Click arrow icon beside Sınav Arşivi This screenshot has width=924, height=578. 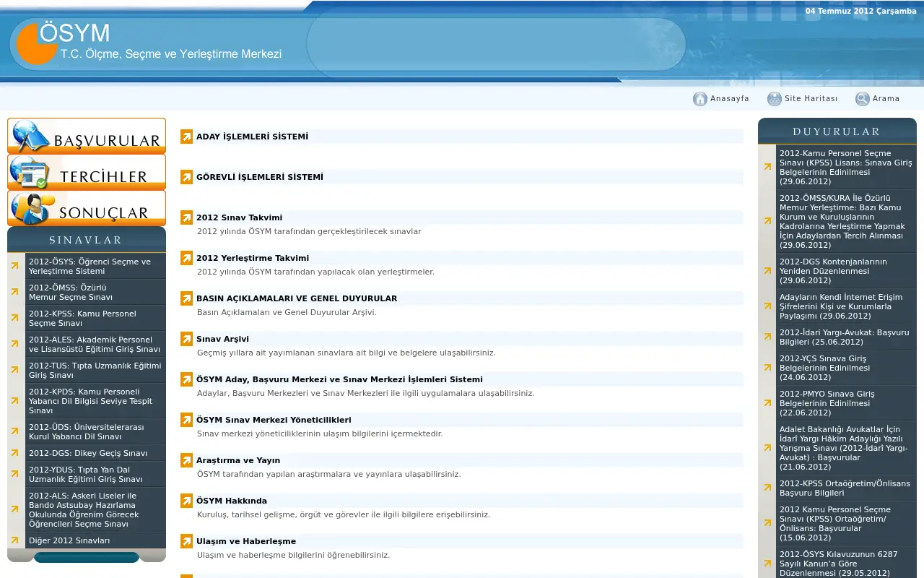187,339
